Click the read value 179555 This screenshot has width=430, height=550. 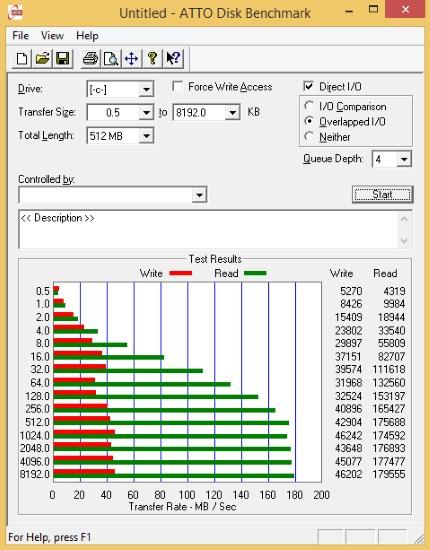pyautogui.click(x=389, y=474)
